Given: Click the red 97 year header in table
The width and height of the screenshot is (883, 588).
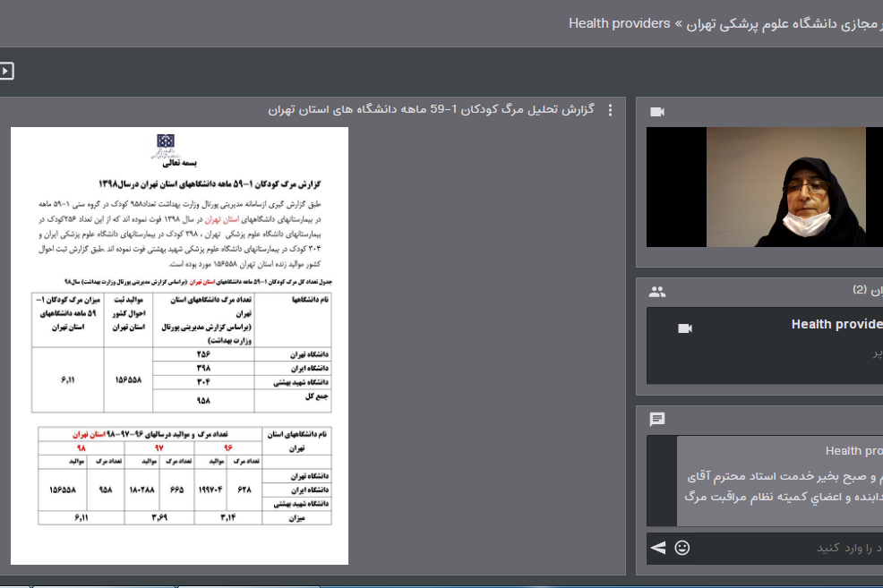Looking at the screenshot, I should click(159, 447).
